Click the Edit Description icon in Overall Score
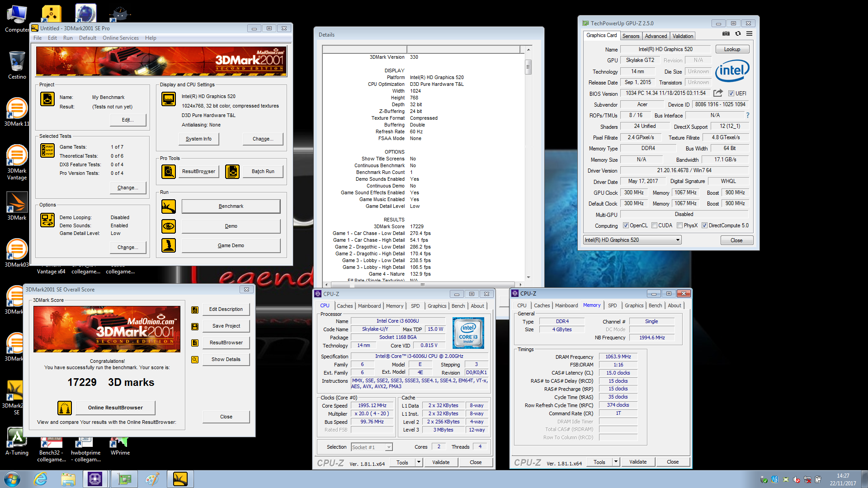The height and width of the screenshot is (488, 868). pyautogui.click(x=195, y=310)
